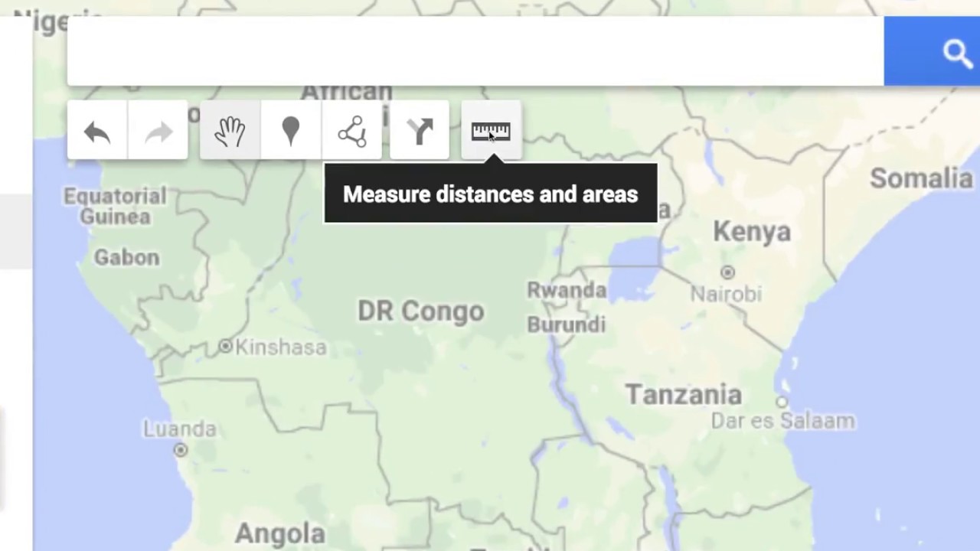
Task: Click the Kenya country label
Action: coord(752,231)
